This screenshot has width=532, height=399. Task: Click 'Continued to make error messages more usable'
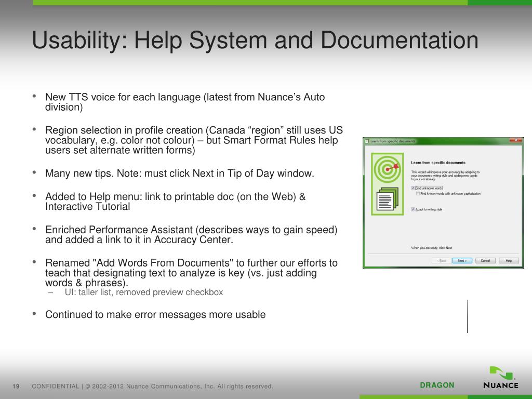point(155,314)
